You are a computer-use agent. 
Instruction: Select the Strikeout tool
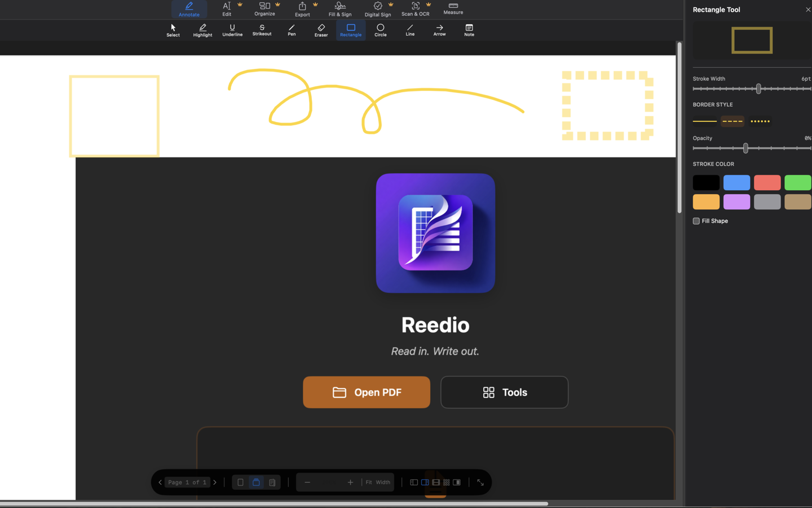pos(262,30)
